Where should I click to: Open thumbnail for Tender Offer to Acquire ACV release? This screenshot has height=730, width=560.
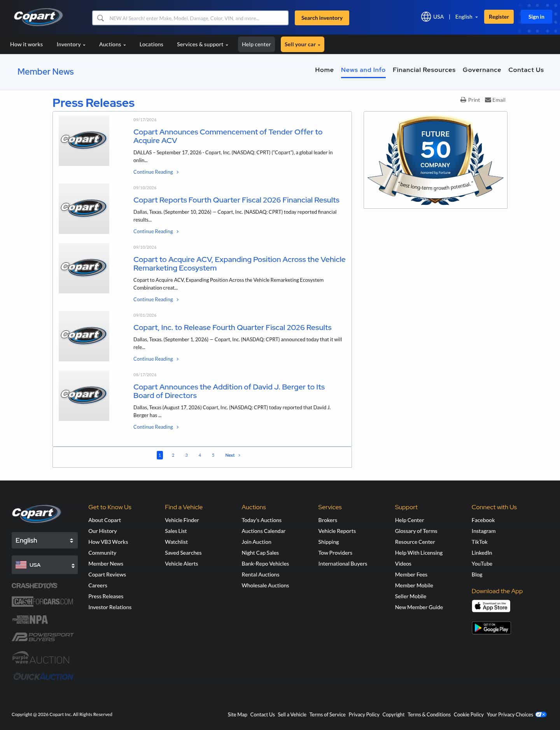point(84,141)
